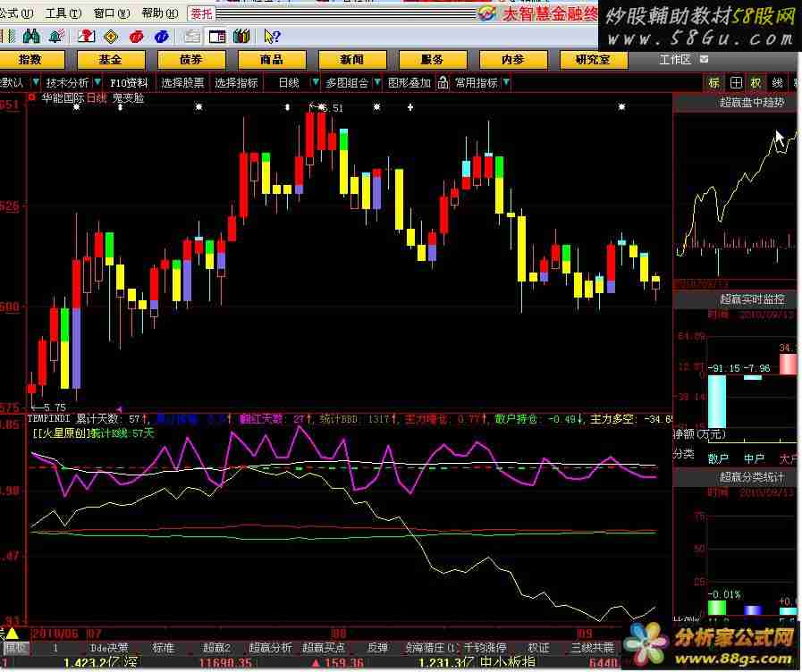Click the red question-mark info icon
The image size is (802, 672).
pyautogui.click(x=87, y=37)
